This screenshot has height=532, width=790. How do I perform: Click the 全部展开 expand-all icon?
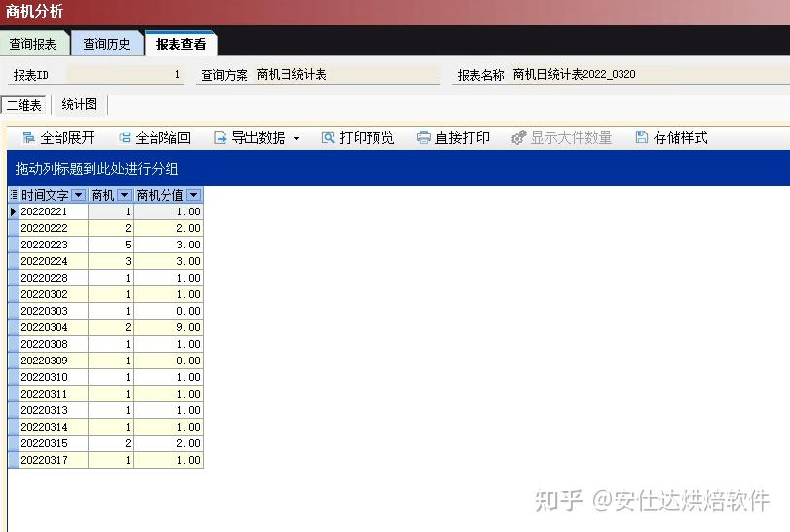coord(28,137)
